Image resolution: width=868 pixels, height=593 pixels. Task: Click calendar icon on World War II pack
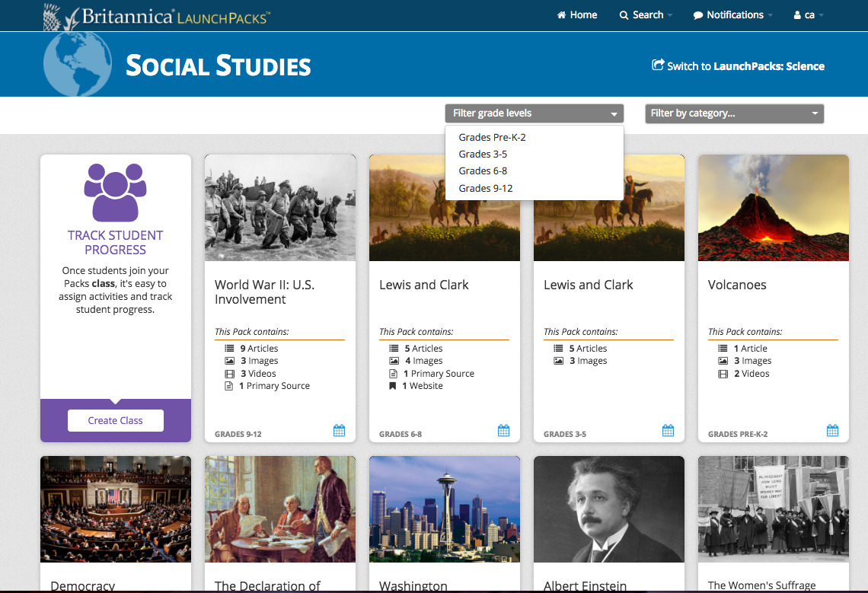339,430
